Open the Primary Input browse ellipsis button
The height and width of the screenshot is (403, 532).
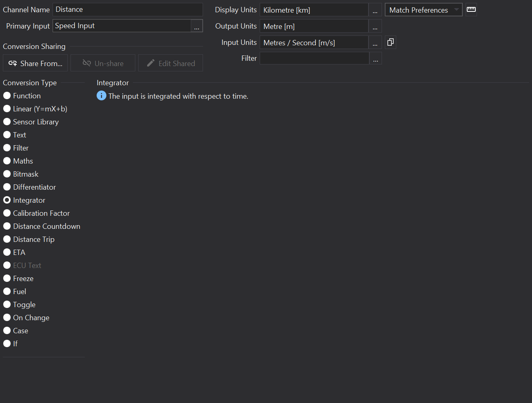click(196, 26)
